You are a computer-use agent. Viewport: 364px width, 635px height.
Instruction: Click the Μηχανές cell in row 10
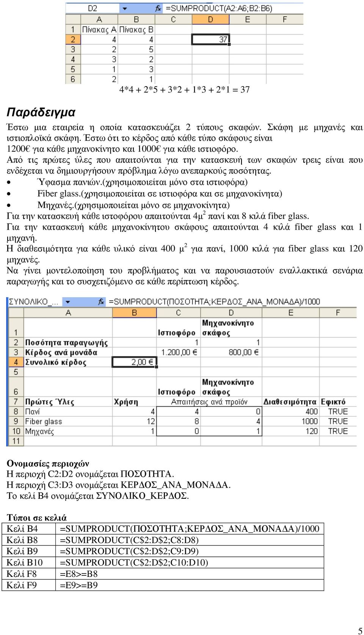(68, 431)
